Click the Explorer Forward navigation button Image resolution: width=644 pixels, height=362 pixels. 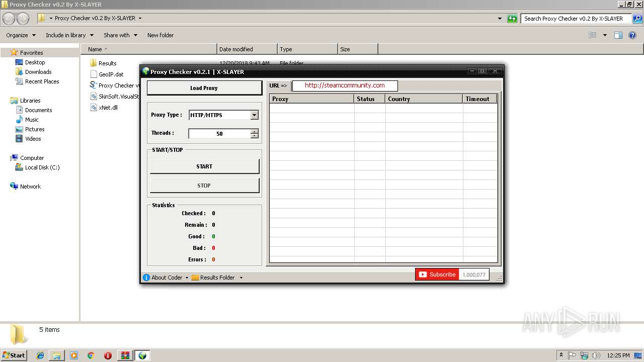(23, 19)
